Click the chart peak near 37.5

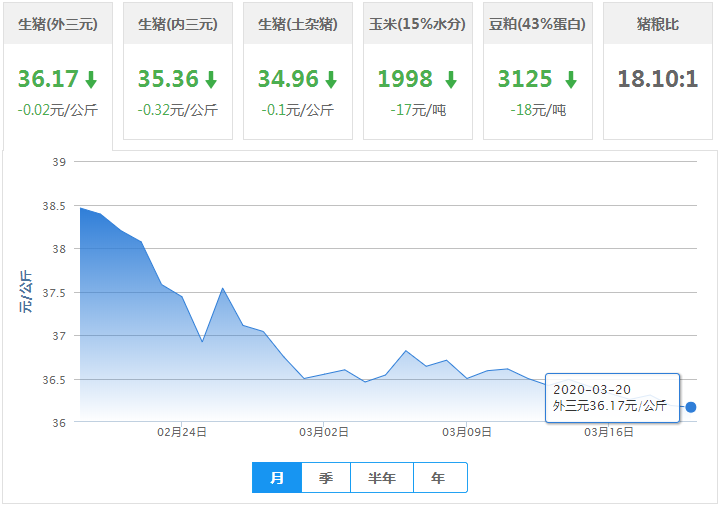tap(223, 289)
